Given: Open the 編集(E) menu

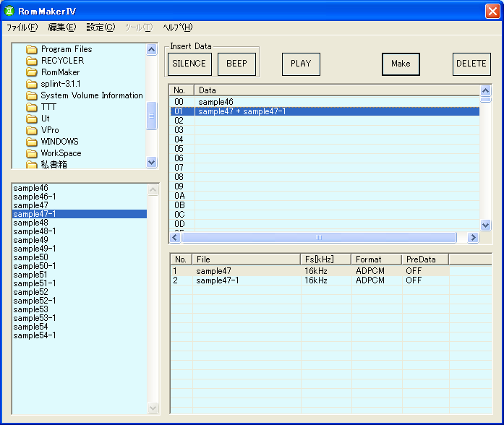Looking at the screenshot, I should [x=62, y=27].
